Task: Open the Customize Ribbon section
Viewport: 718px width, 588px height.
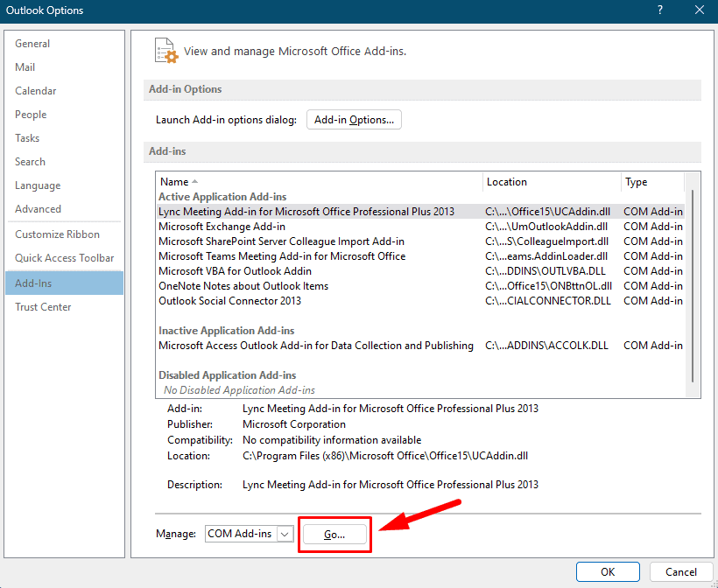Action: pos(55,234)
